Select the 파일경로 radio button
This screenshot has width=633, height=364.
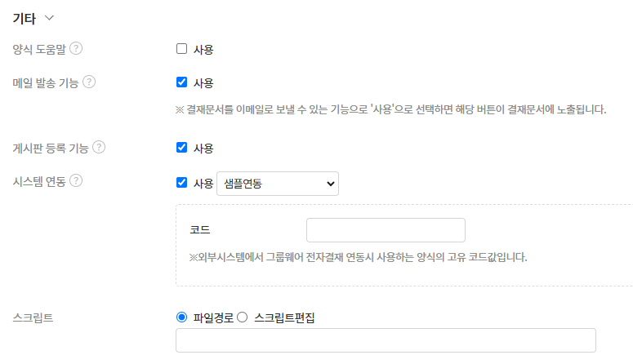pos(182,317)
